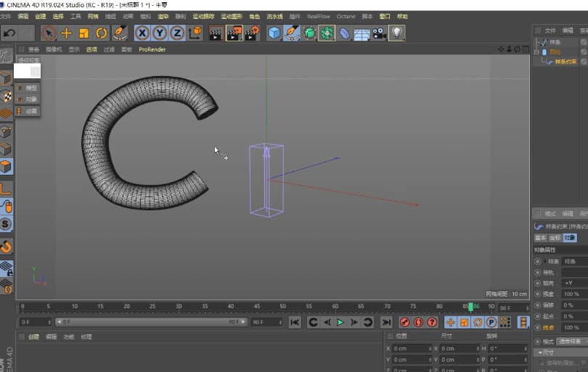The height and width of the screenshot is (372, 588).
Task: Click the green timeline playhead marker
Action: 472,307
